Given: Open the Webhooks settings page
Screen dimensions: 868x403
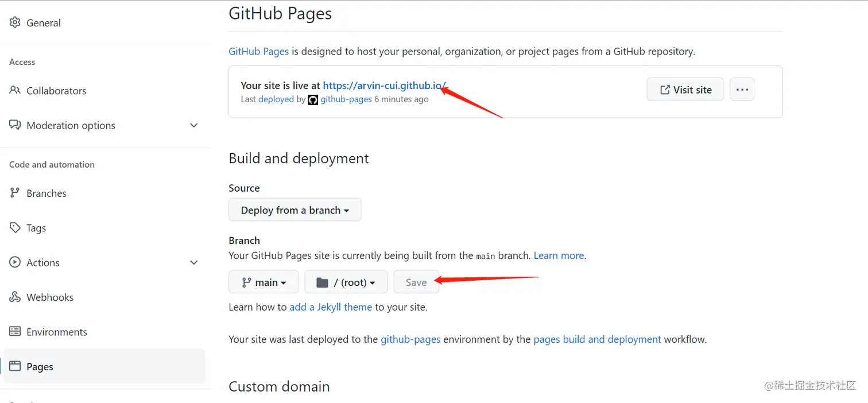Looking at the screenshot, I should coord(50,297).
